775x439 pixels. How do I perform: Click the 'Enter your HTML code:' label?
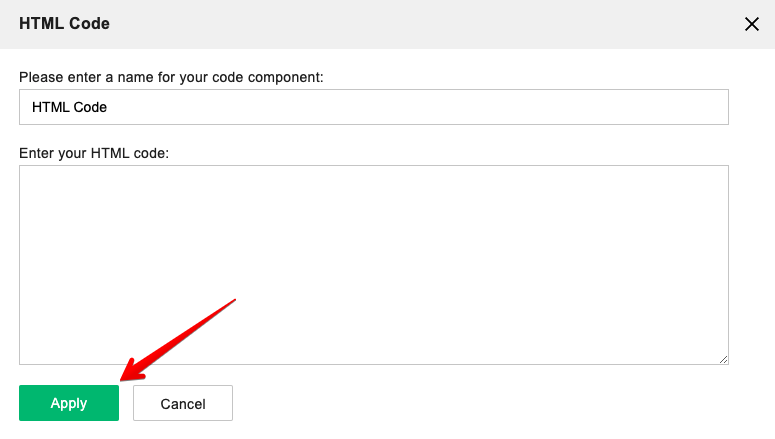click(94, 153)
